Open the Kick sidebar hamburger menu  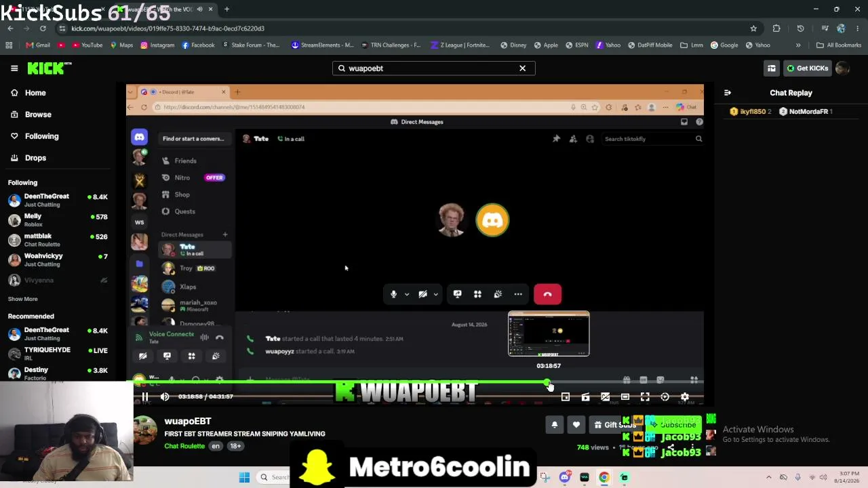click(14, 68)
